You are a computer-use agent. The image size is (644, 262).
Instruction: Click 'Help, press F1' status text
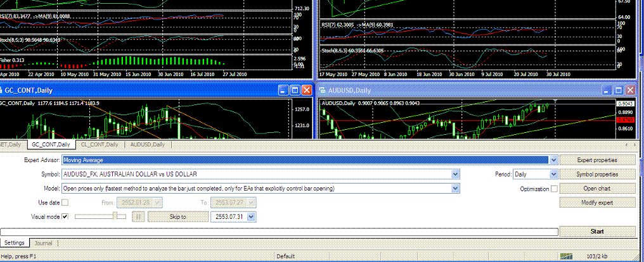tap(19, 256)
